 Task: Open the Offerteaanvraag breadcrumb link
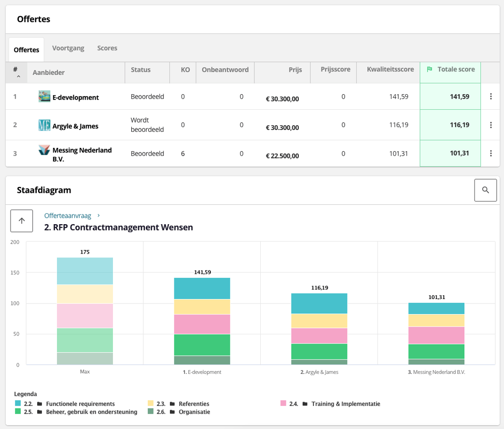tap(68, 215)
